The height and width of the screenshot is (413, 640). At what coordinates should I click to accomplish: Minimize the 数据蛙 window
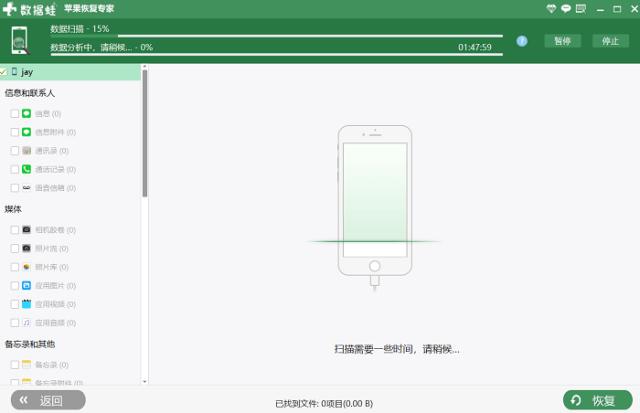tap(600, 9)
